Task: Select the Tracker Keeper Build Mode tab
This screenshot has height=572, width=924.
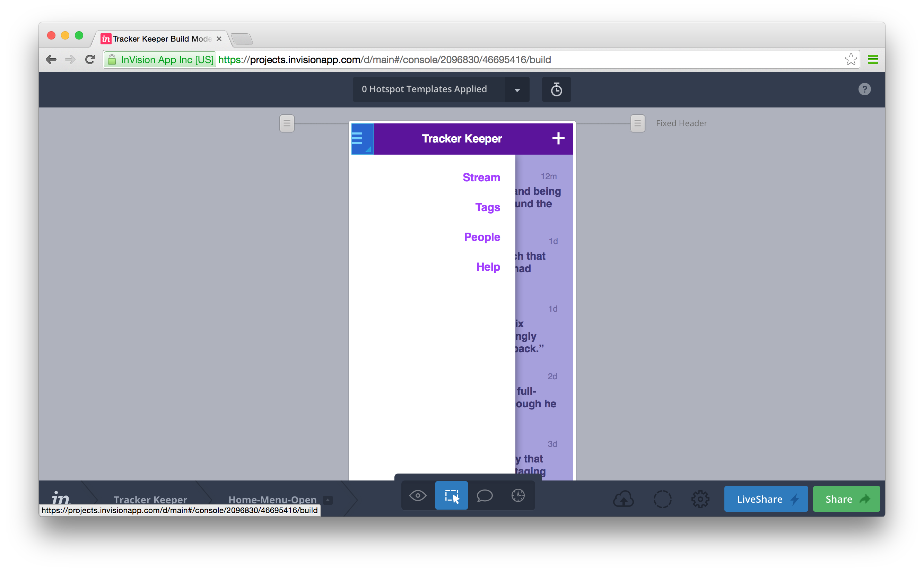Action: tap(162, 39)
